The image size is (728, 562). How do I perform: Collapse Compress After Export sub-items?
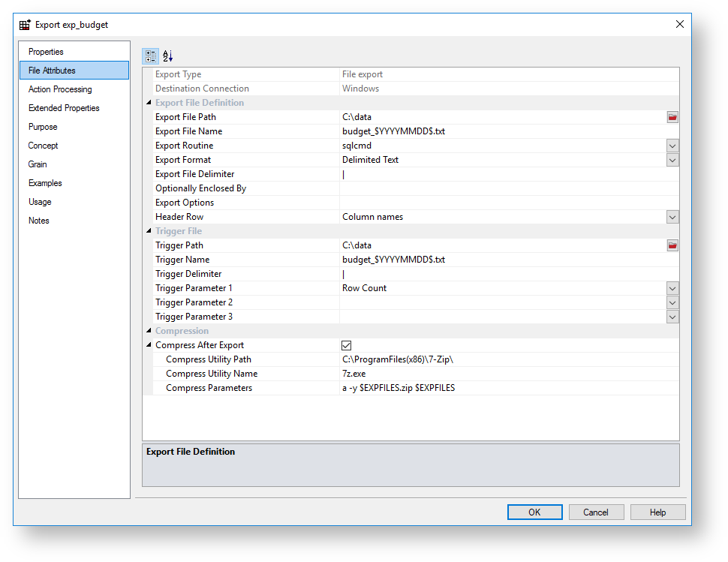(x=149, y=345)
